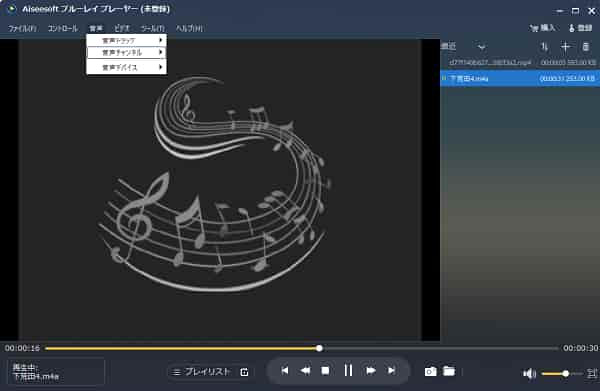Open the ビデオ menu
Image resolution: width=600 pixels, height=391 pixels.
pos(122,28)
